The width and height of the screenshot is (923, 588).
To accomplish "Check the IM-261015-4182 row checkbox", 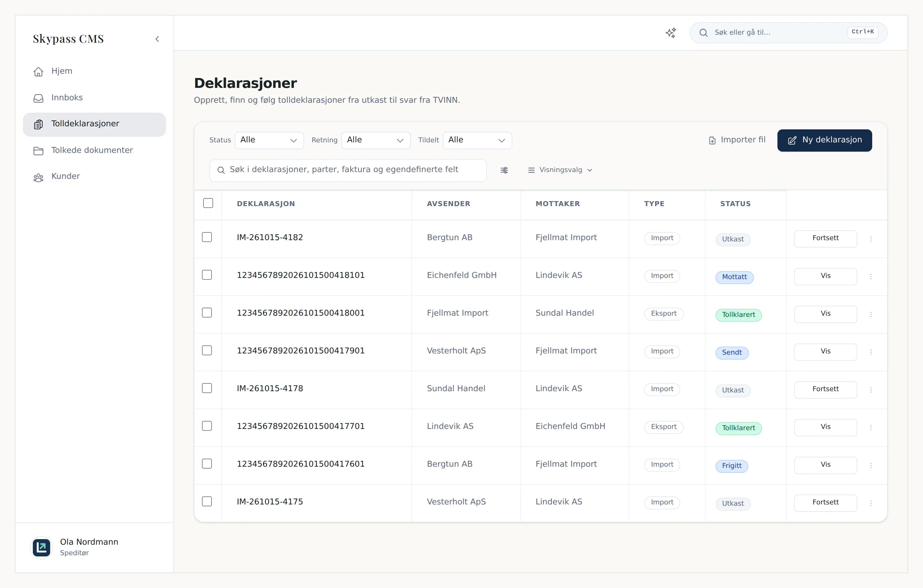I will [207, 237].
